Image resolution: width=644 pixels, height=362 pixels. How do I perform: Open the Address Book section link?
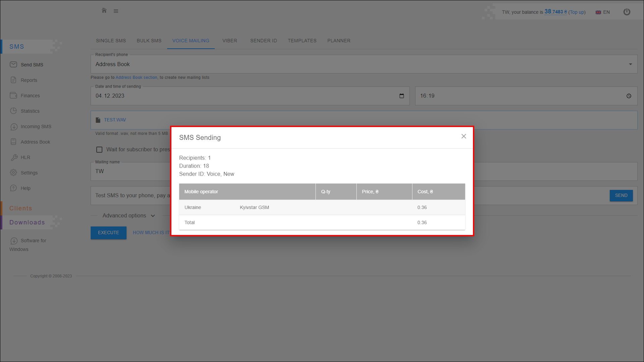coord(136,77)
